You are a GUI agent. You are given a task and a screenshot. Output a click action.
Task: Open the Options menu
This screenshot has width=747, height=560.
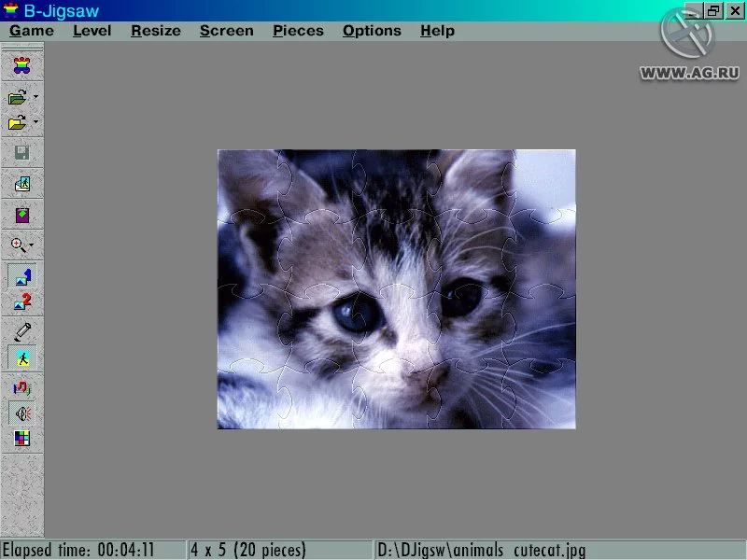coord(372,31)
